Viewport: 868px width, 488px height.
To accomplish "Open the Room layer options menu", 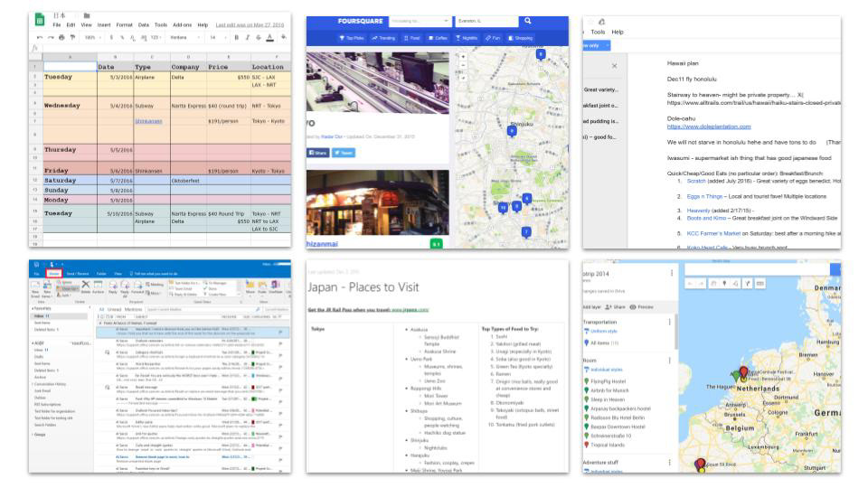I will pyautogui.click(x=669, y=361).
